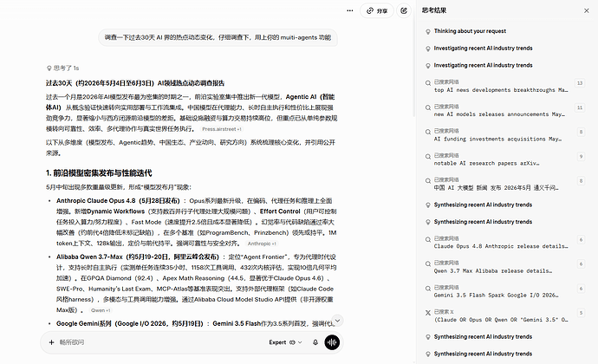Expand the 思考了 1s thinking summary
This screenshot has height=364, width=598.
(62, 68)
